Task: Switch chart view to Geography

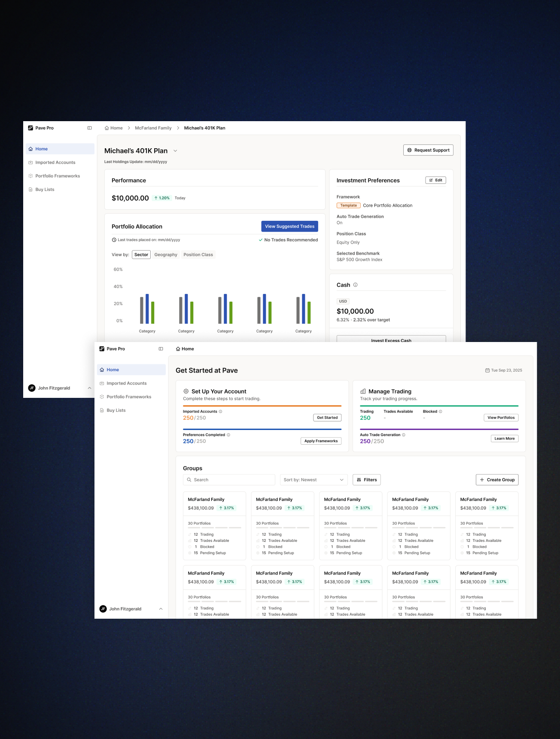Action: pyautogui.click(x=166, y=255)
